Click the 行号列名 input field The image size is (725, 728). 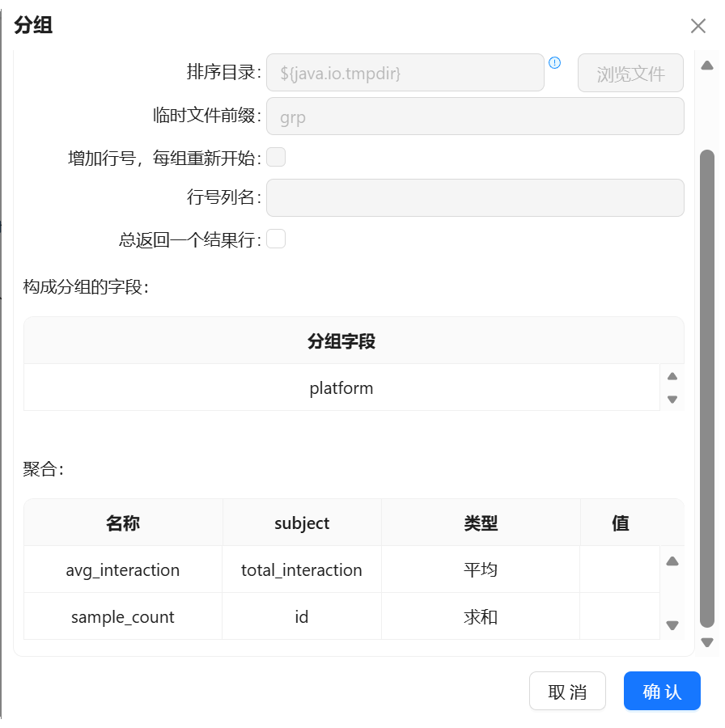tap(475, 198)
